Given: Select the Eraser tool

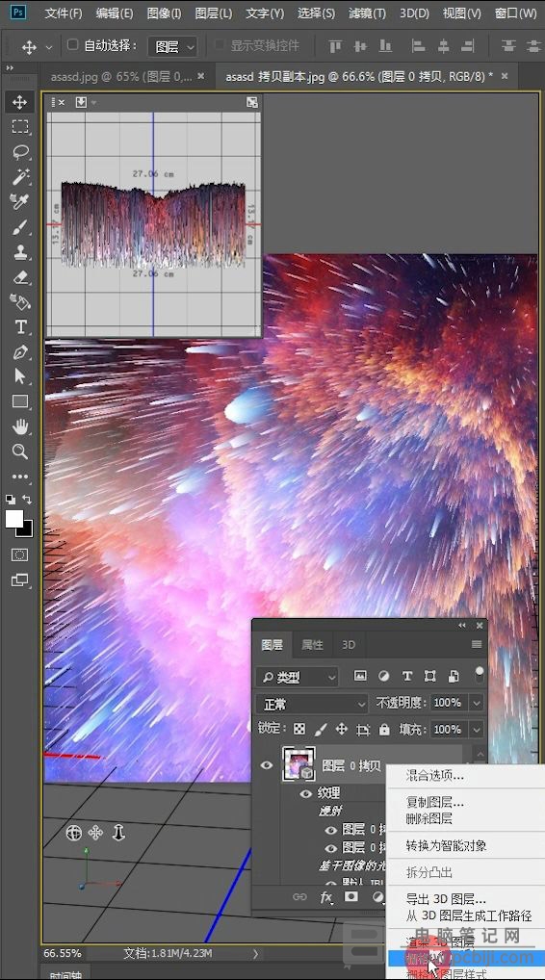Looking at the screenshot, I should pos(20,277).
